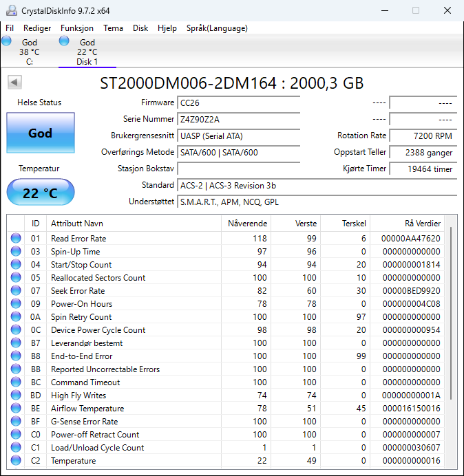The width and height of the screenshot is (464, 476).
Task: Click the Terskel column header
Action: pos(345,224)
